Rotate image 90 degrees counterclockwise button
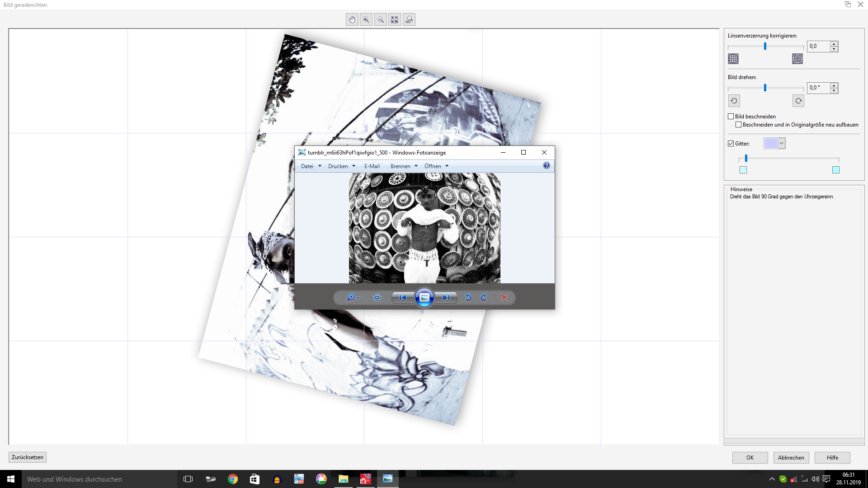Screen dimensions: 868x488 click(x=734, y=101)
